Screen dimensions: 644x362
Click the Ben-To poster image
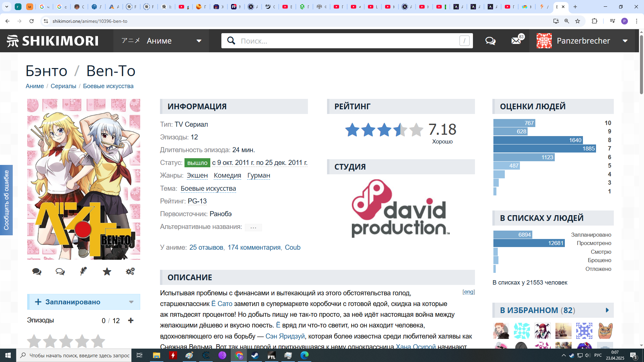84,179
